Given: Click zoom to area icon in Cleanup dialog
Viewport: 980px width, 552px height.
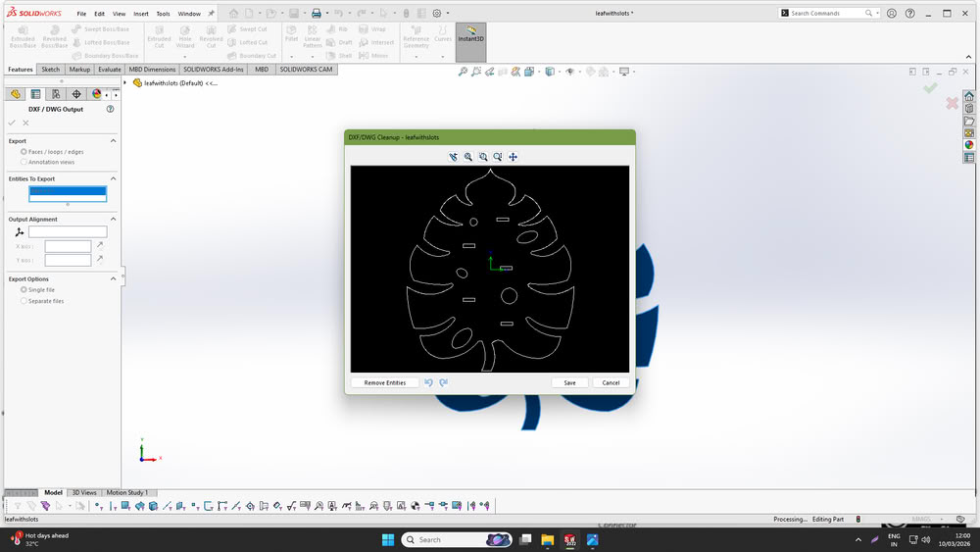Looking at the screenshot, I should (x=483, y=157).
